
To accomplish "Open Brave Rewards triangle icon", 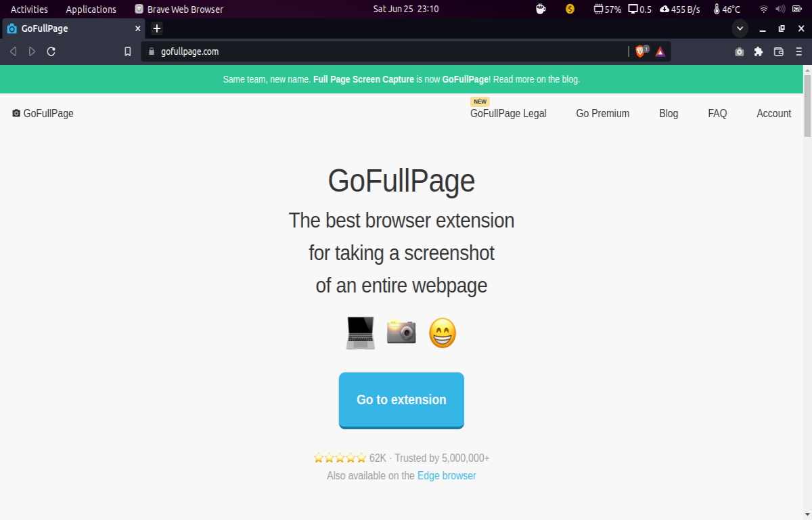I will [660, 51].
